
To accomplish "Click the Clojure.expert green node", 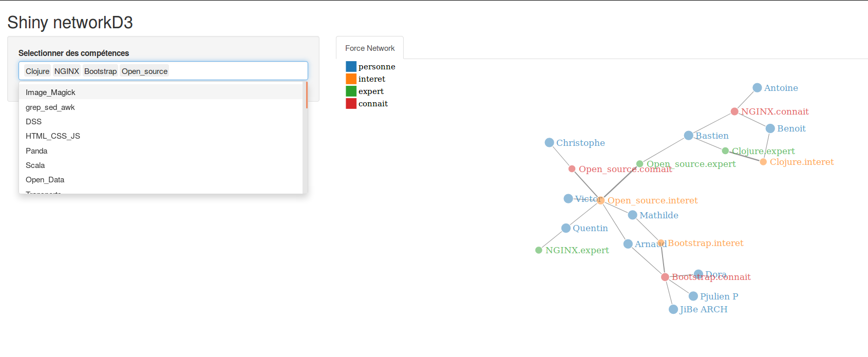I will click(725, 151).
